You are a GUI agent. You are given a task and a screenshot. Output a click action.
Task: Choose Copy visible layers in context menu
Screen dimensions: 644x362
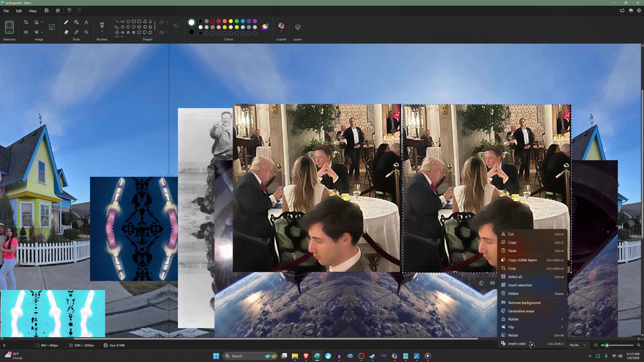point(532,260)
